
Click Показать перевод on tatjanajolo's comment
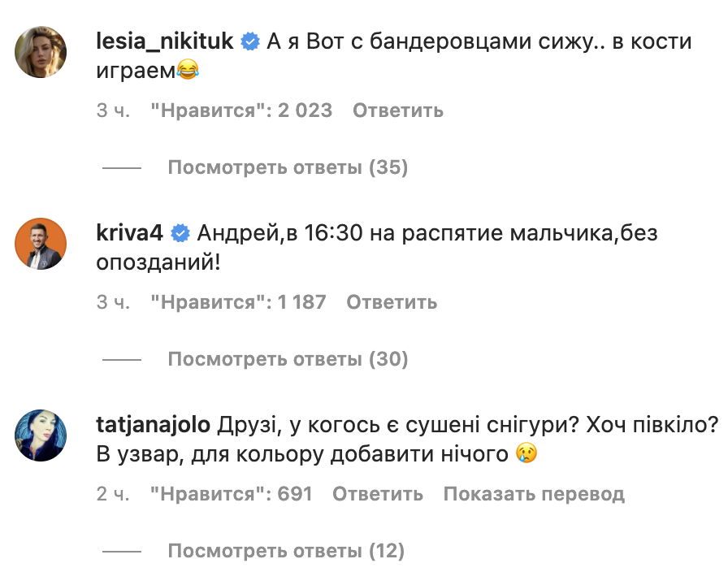pyautogui.click(x=532, y=493)
